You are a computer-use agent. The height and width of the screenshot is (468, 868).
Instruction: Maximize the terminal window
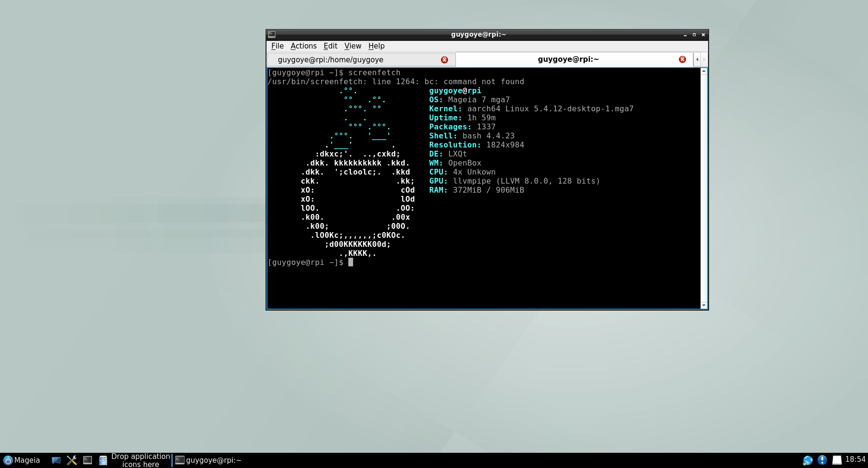tap(694, 35)
